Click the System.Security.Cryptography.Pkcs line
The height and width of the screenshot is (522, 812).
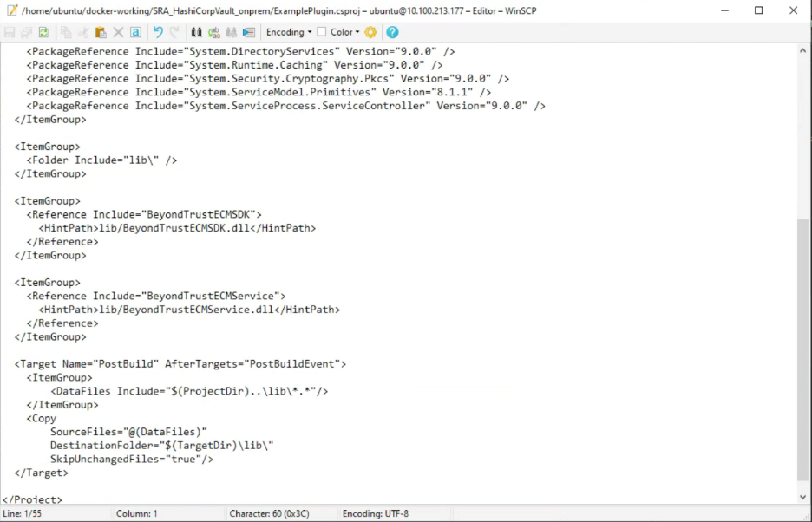268,79
